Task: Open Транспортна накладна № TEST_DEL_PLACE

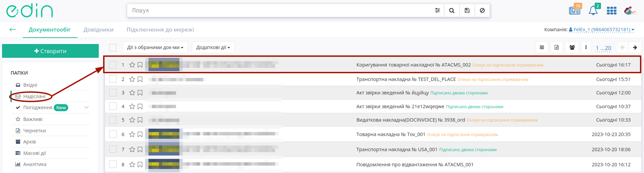Action: [x=406, y=79]
